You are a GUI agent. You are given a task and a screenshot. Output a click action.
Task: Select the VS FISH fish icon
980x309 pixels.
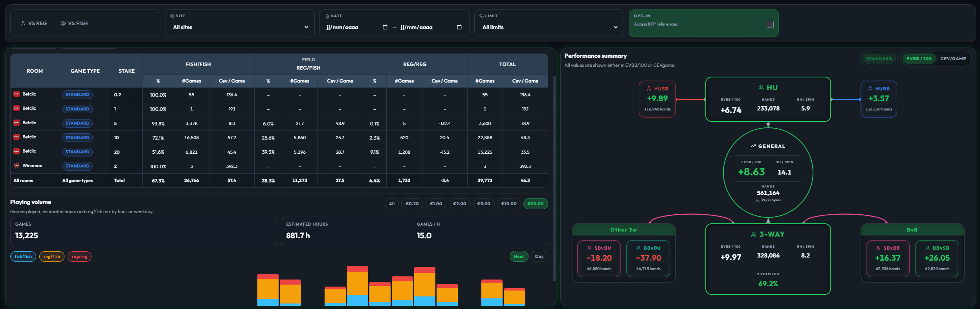63,23
